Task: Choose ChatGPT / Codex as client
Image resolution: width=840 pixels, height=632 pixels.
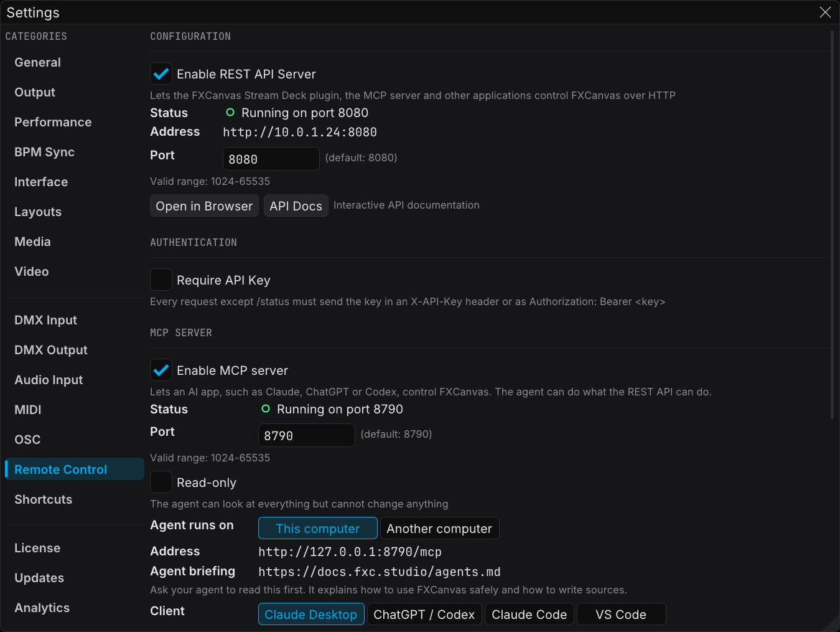Action: [424, 615]
